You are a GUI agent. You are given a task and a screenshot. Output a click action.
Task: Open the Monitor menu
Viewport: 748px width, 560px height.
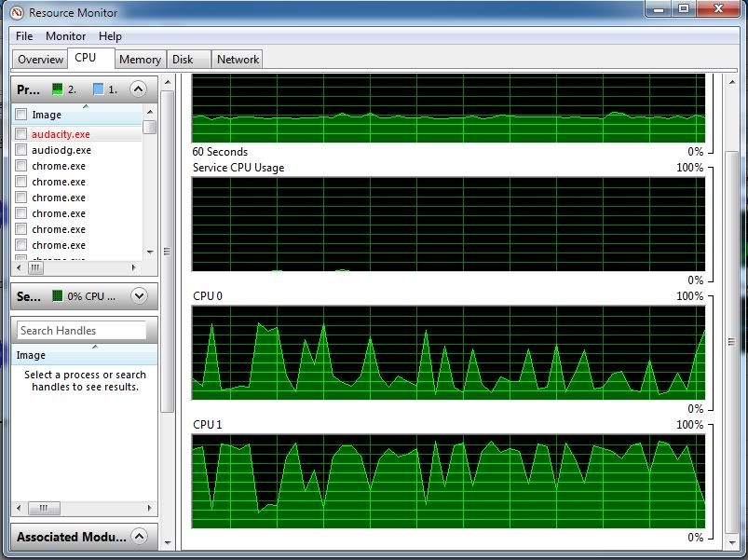(x=65, y=36)
